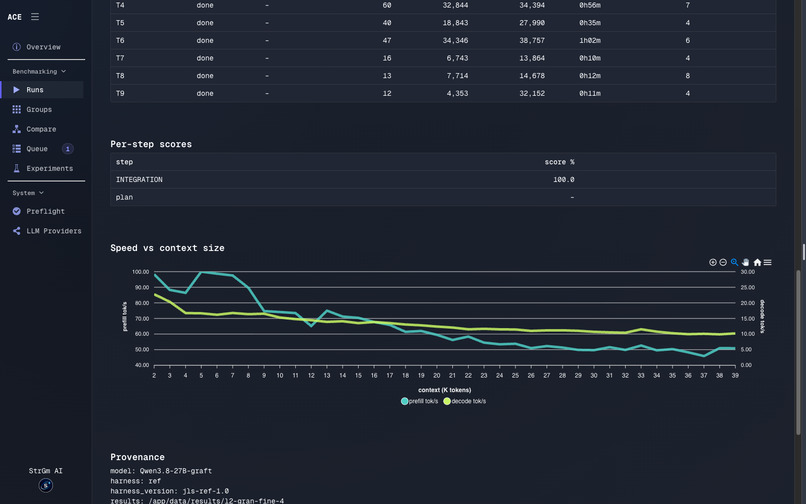Click the Experiments flask icon
The height and width of the screenshot is (504, 806).
coord(16,168)
